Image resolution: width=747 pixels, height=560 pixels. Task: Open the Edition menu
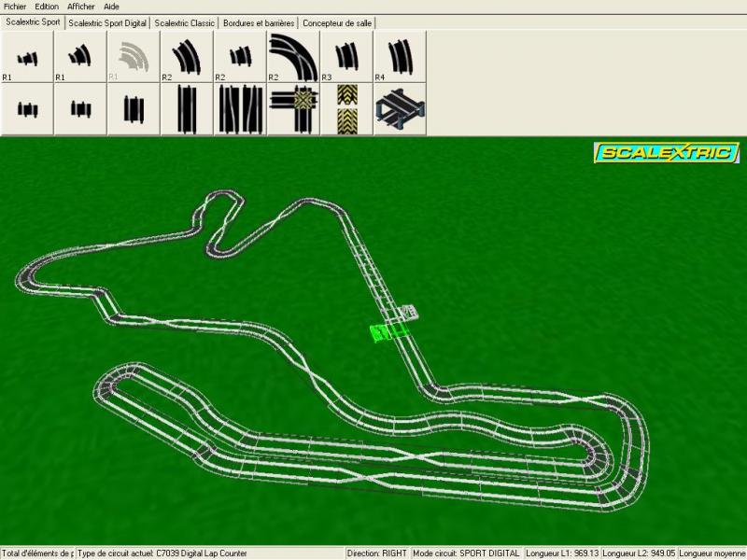(47, 7)
